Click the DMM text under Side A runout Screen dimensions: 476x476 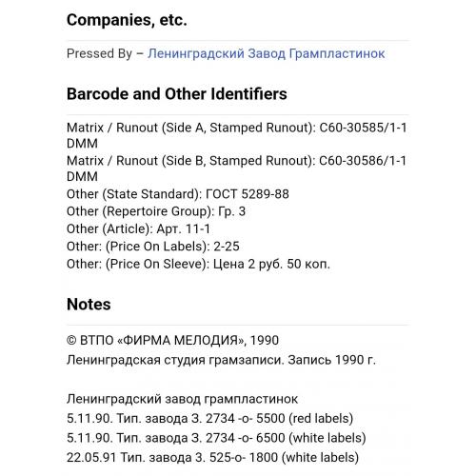(x=82, y=144)
